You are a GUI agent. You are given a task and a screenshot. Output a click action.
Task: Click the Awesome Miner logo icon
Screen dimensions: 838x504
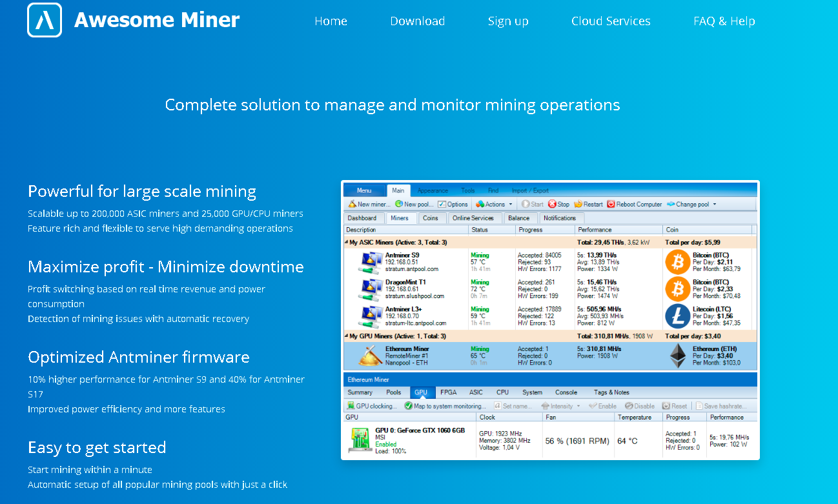45,20
